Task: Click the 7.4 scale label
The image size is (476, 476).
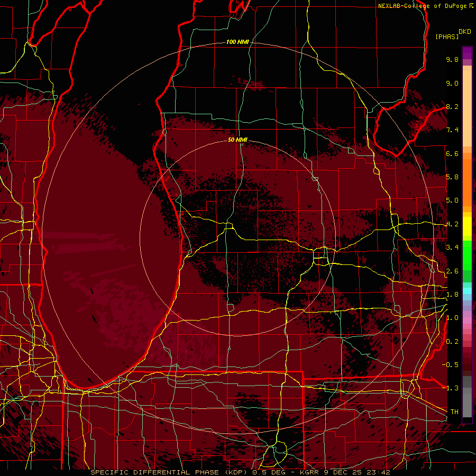Action: pos(452,130)
